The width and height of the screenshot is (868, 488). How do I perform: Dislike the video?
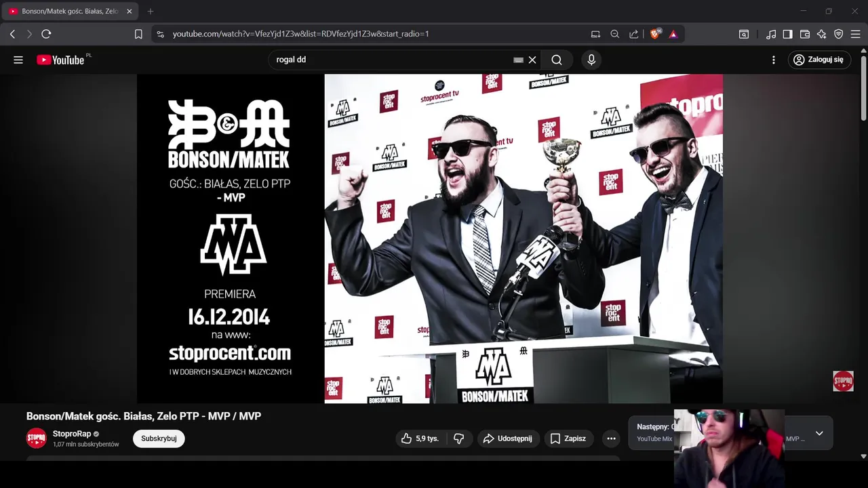click(x=459, y=439)
